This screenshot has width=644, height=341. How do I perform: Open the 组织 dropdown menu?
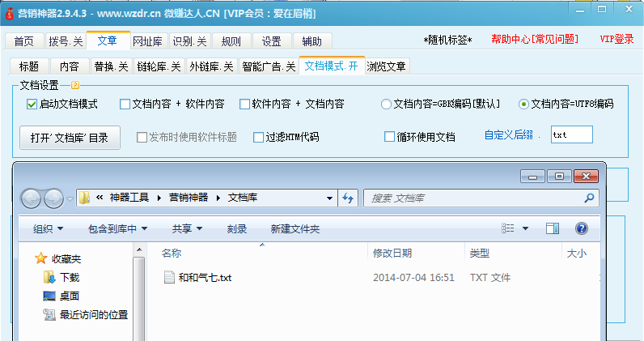48,228
